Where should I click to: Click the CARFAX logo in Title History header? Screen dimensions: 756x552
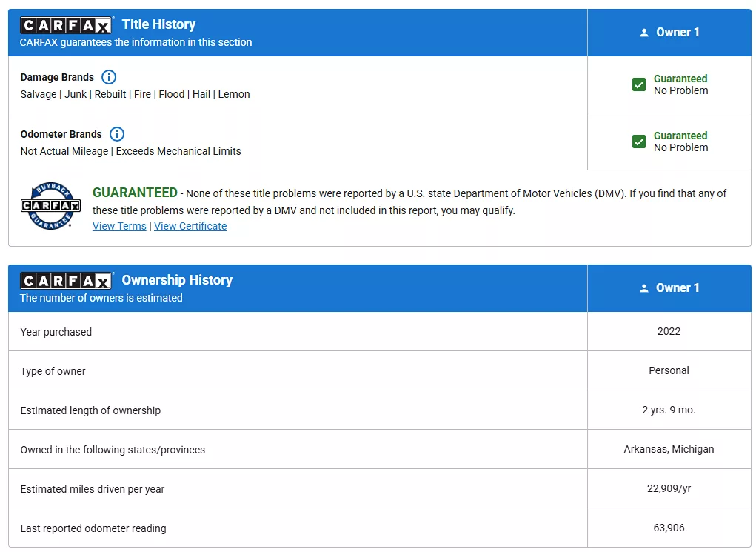(66, 26)
